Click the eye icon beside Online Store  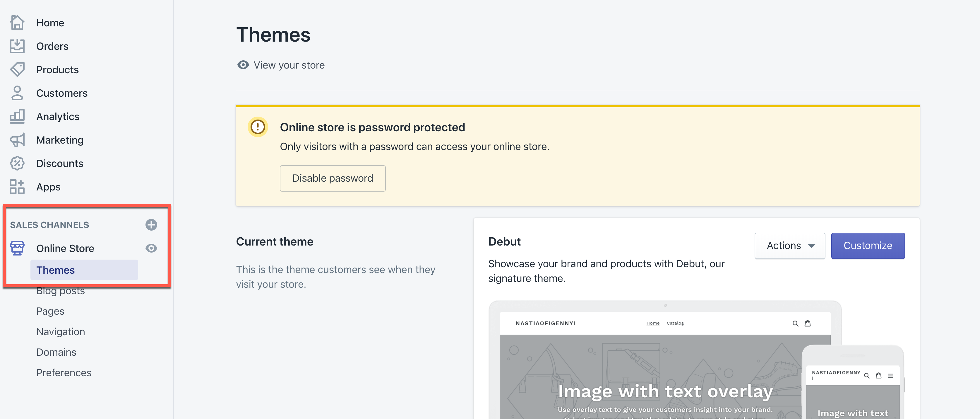(151, 248)
